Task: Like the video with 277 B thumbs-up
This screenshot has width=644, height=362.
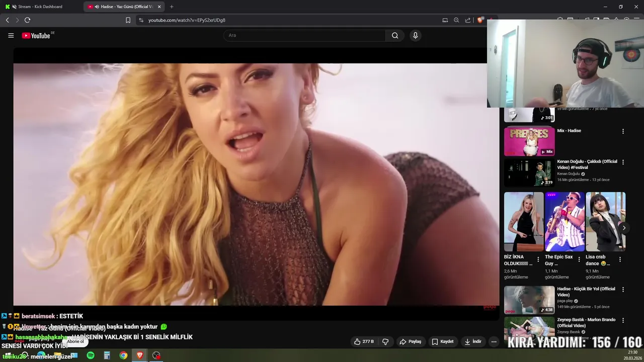Action: coord(364,341)
